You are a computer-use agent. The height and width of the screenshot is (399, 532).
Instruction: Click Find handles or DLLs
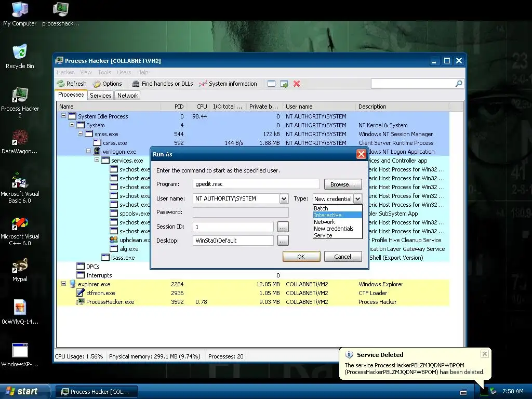163,84
